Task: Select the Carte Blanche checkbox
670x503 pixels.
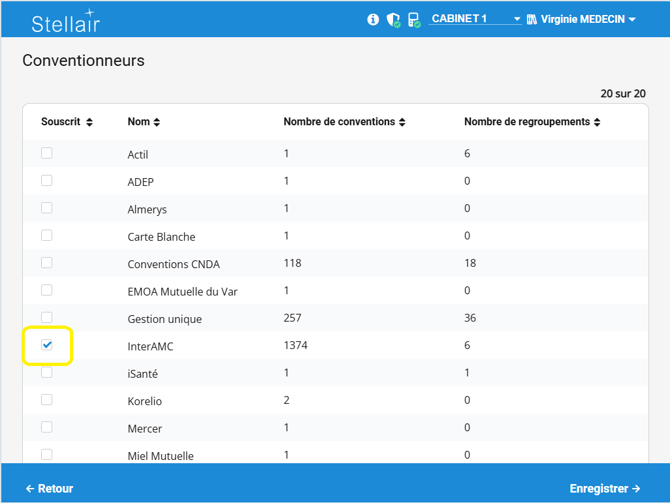Action: pyautogui.click(x=47, y=236)
